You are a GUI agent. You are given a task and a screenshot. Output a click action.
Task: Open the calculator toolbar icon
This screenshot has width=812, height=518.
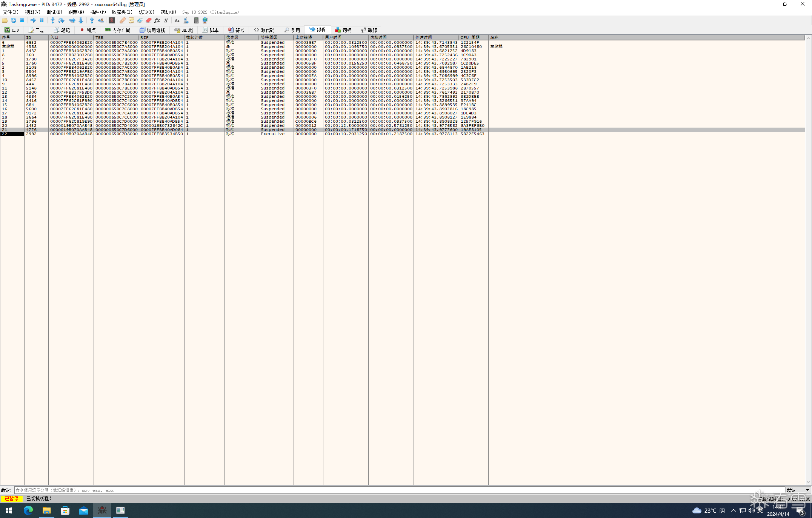[196, 20]
